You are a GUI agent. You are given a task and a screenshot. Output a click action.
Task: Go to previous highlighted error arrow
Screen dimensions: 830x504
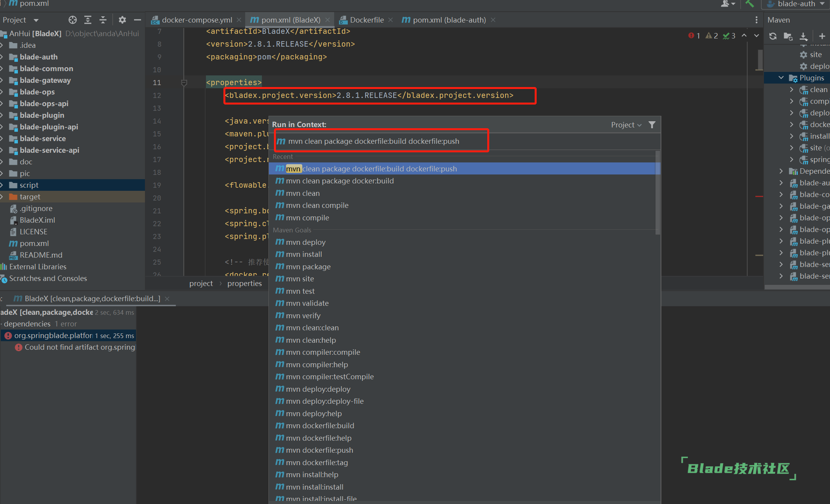[744, 36]
